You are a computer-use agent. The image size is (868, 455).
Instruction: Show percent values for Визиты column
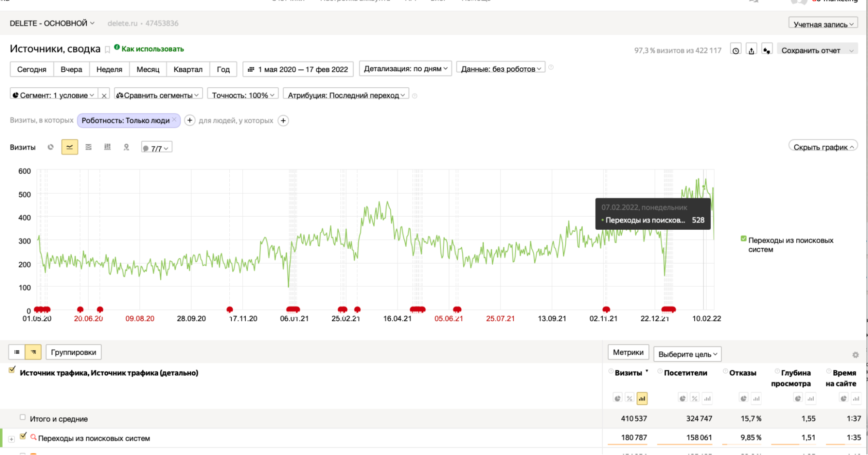[630, 399]
